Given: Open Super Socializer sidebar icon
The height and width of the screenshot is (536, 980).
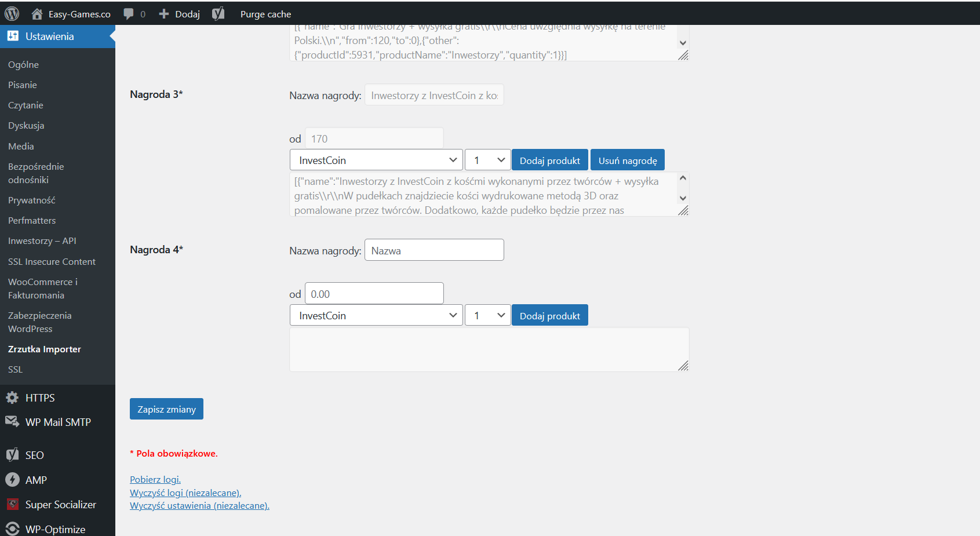Looking at the screenshot, I should point(12,504).
